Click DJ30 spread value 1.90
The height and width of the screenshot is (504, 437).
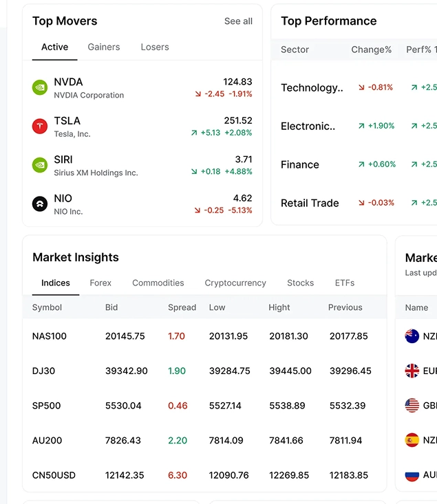pyautogui.click(x=177, y=371)
